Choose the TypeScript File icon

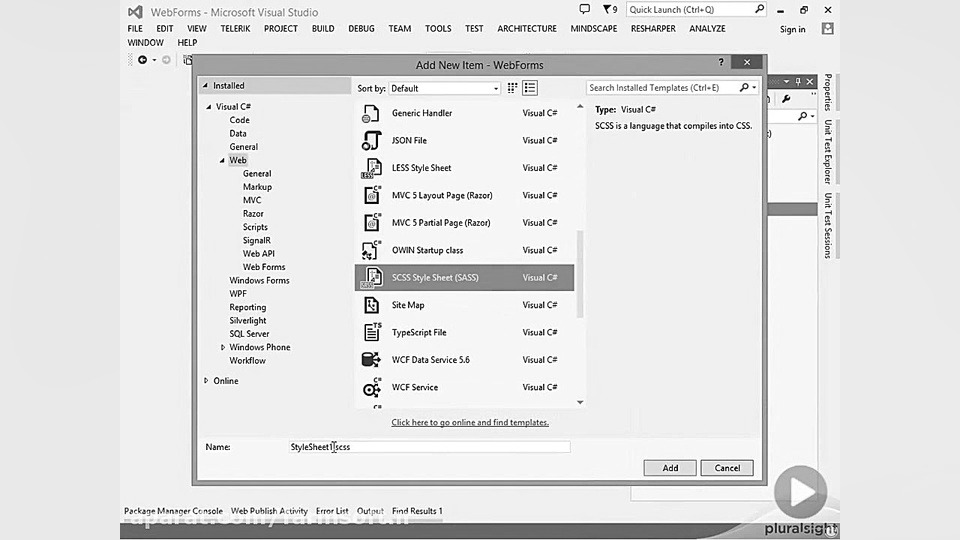(371, 332)
